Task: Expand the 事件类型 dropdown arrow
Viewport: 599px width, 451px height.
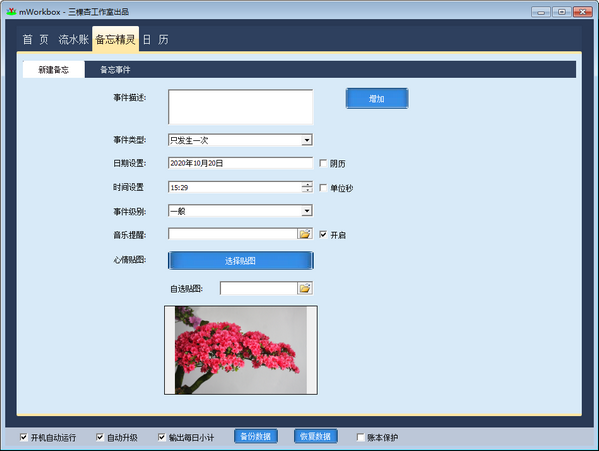Action: coord(307,140)
